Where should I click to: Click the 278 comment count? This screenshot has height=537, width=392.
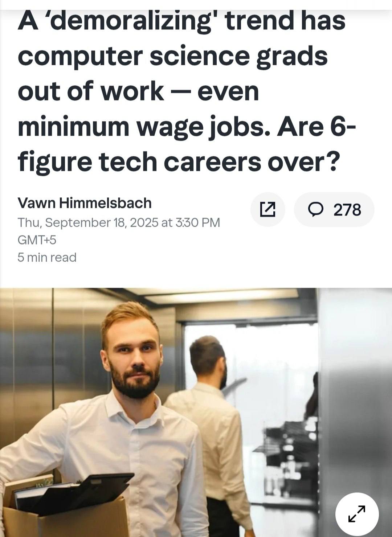point(347,210)
